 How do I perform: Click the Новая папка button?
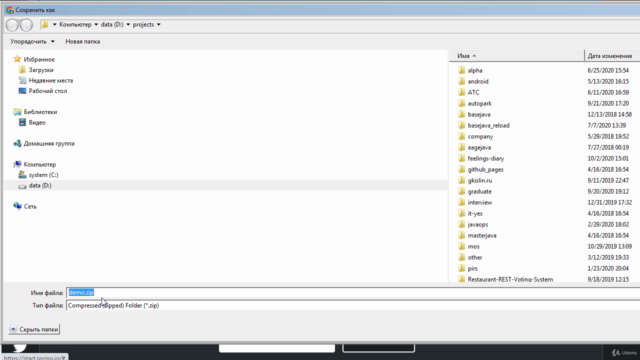[x=83, y=41]
